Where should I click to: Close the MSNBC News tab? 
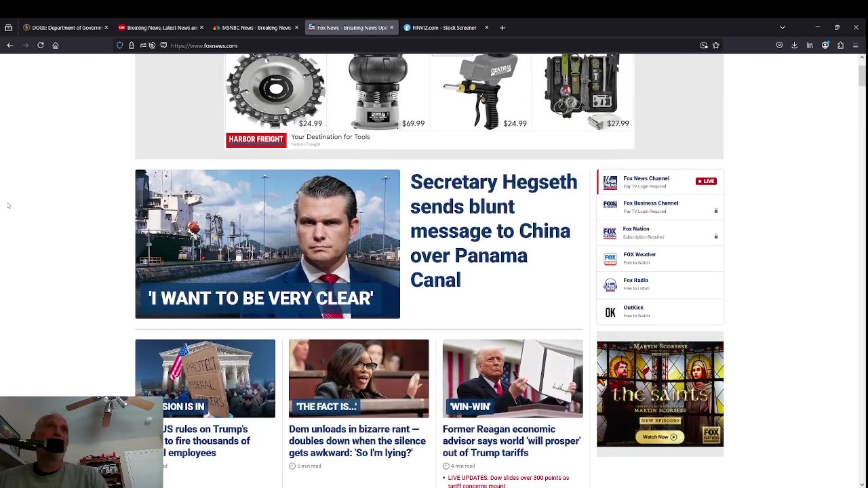click(296, 28)
